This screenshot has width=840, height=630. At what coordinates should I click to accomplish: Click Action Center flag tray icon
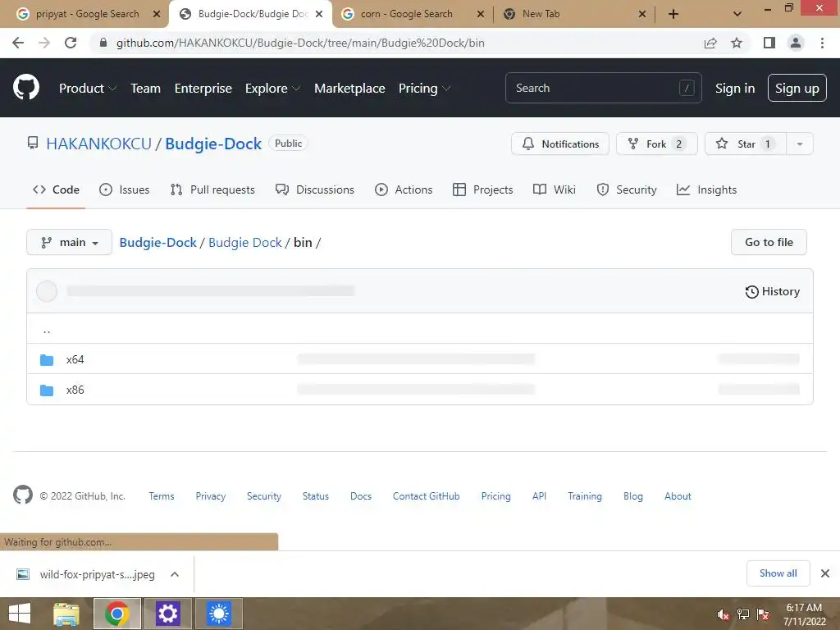click(x=763, y=614)
